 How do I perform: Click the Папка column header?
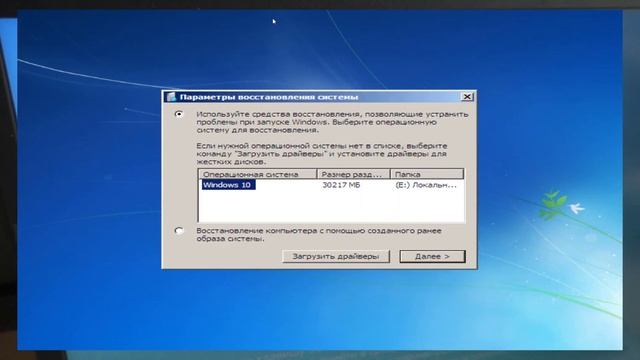tap(427, 174)
